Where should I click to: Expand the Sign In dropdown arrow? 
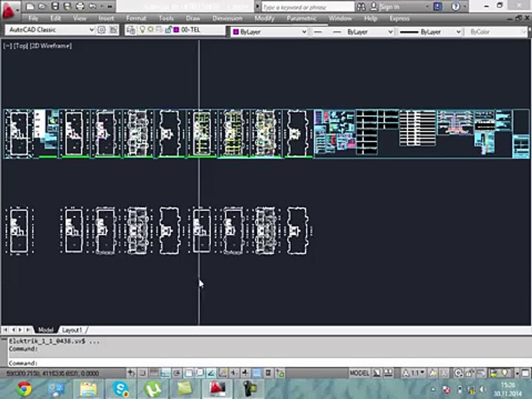pos(427,7)
